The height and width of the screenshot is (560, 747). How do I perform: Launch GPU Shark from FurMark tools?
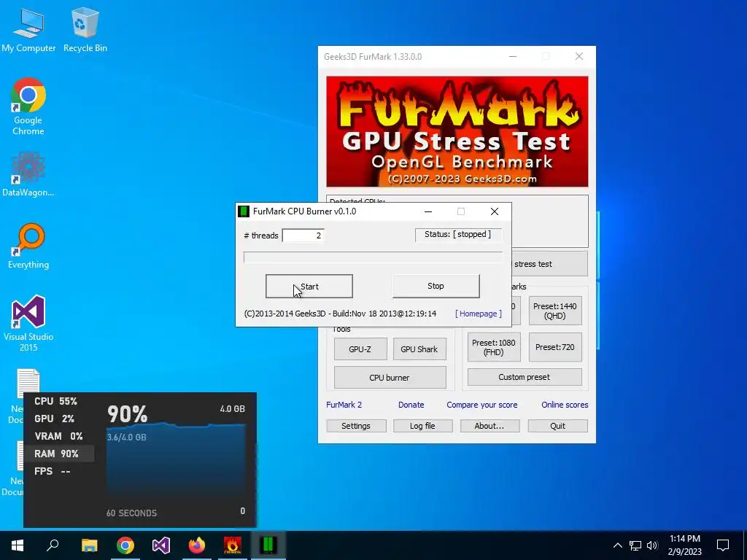pyautogui.click(x=419, y=349)
